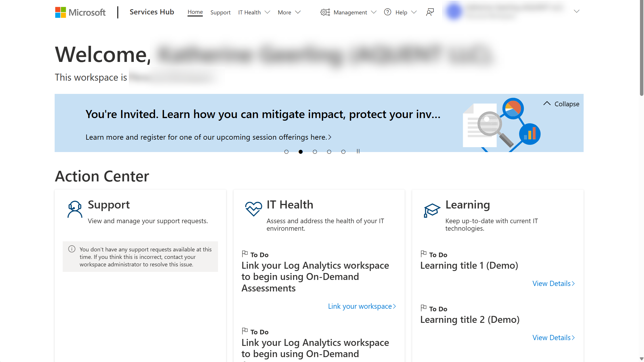Viewport: 644px width, 362px height.
Task: Collapse the banner announcement section
Action: tap(561, 103)
